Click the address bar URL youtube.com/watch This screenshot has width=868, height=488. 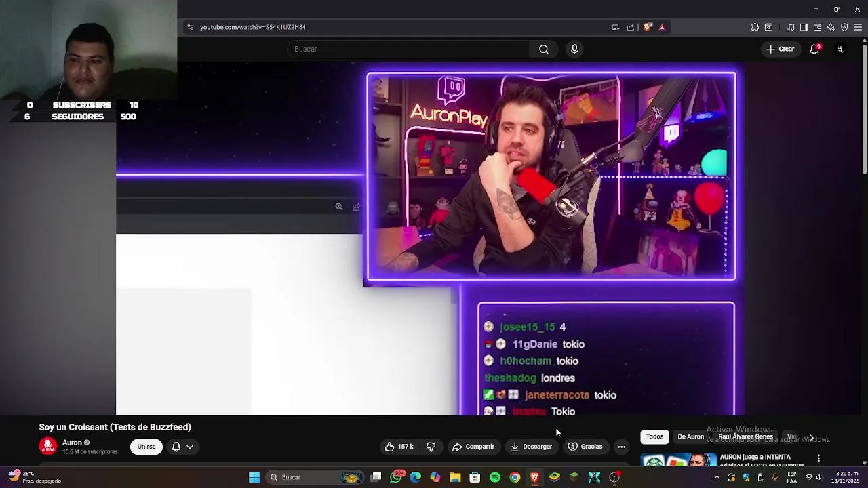[253, 27]
